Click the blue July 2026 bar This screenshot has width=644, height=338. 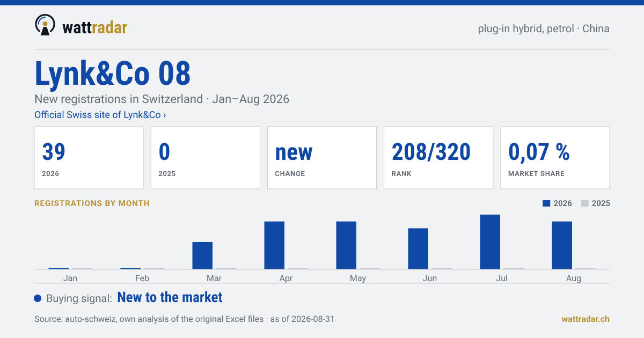490,241
